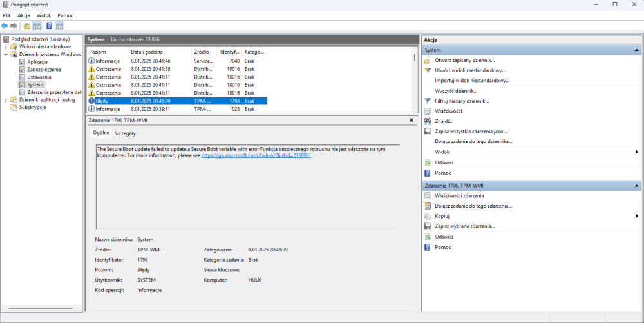The height and width of the screenshot is (323, 644).
Task: Collapse the 'Dzienniki systemu Windows' node
Action: pyautogui.click(x=6, y=55)
